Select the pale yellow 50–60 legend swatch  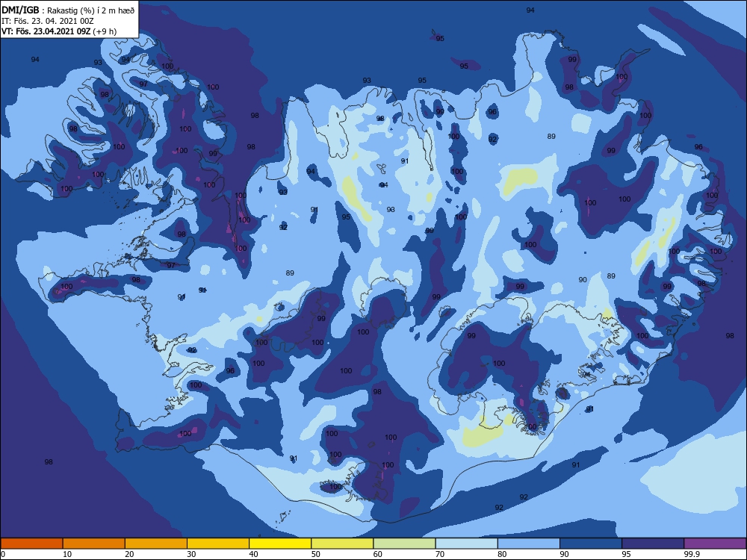[x=343, y=544]
